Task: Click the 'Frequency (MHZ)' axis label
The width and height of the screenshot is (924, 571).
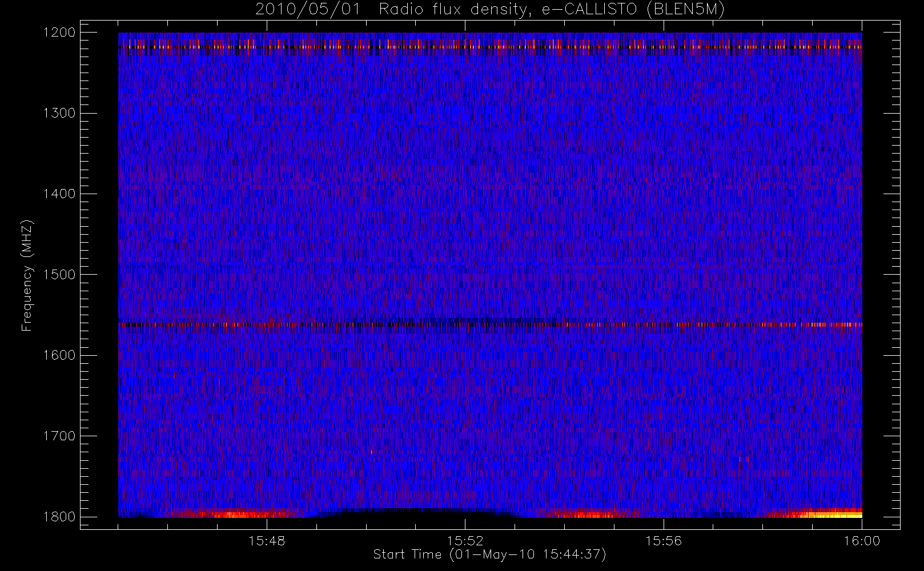Action: click(27, 275)
